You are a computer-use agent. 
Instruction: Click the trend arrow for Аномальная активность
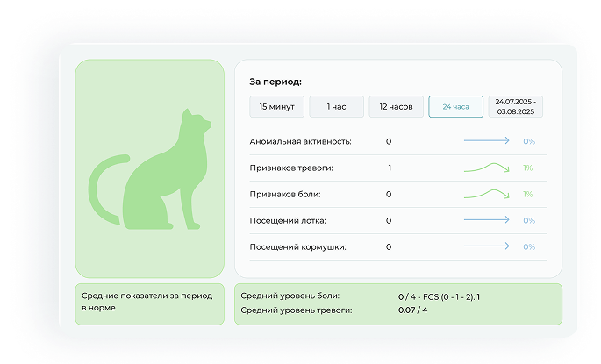[486, 140]
